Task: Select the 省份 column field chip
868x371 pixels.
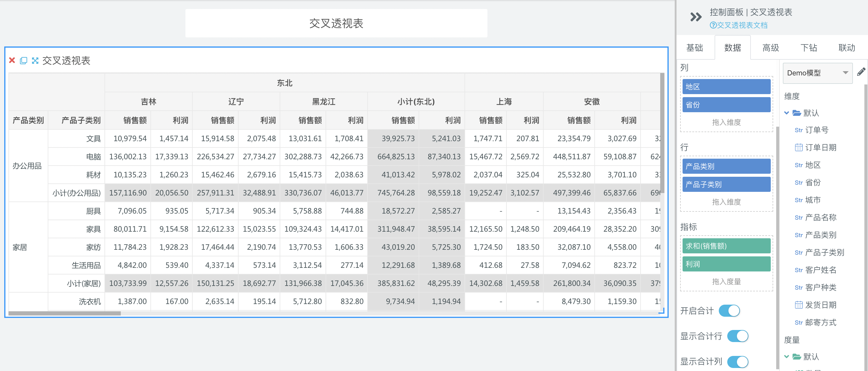Action: tap(726, 105)
